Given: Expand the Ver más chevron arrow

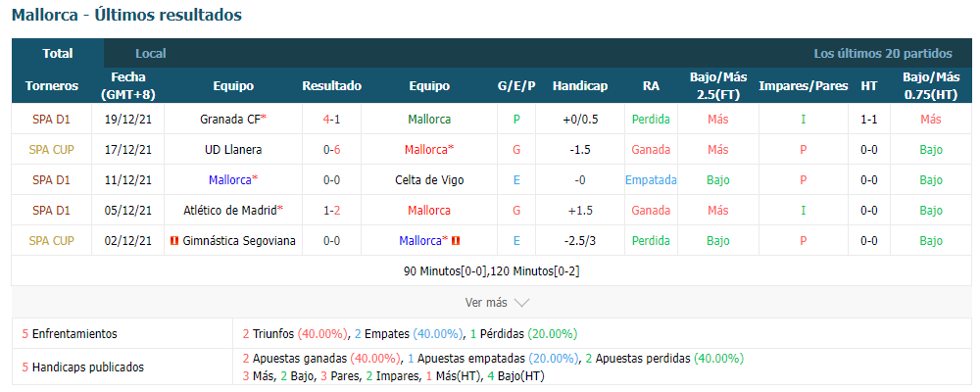Looking at the screenshot, I should (x=521, y=303).
